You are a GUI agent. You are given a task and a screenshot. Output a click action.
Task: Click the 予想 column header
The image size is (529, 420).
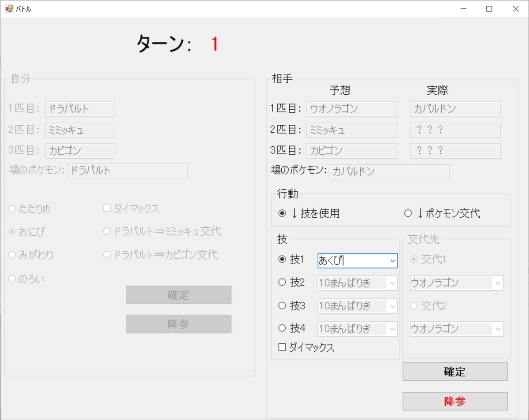[x=340, y=90]
